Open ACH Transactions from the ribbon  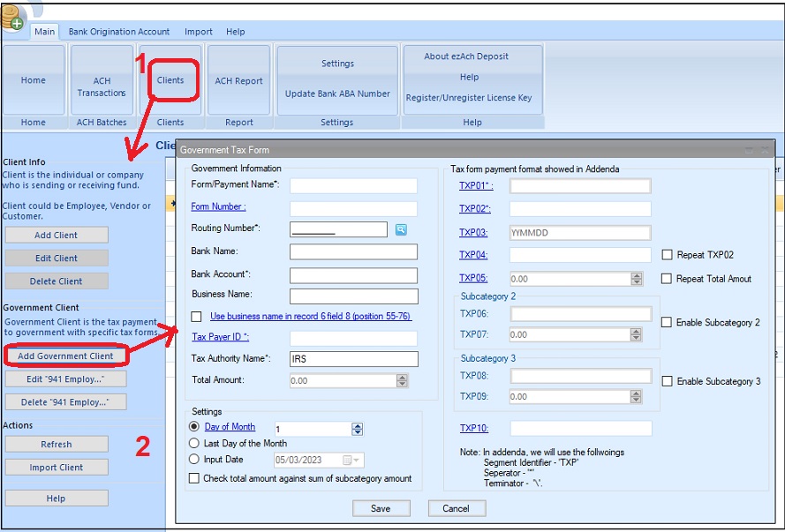coord(102,86)
